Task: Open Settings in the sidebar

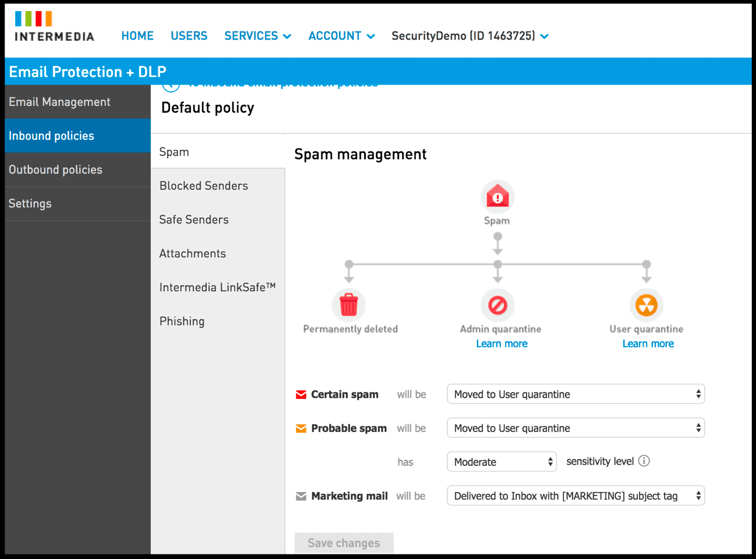Action: (x=77, y=203)
